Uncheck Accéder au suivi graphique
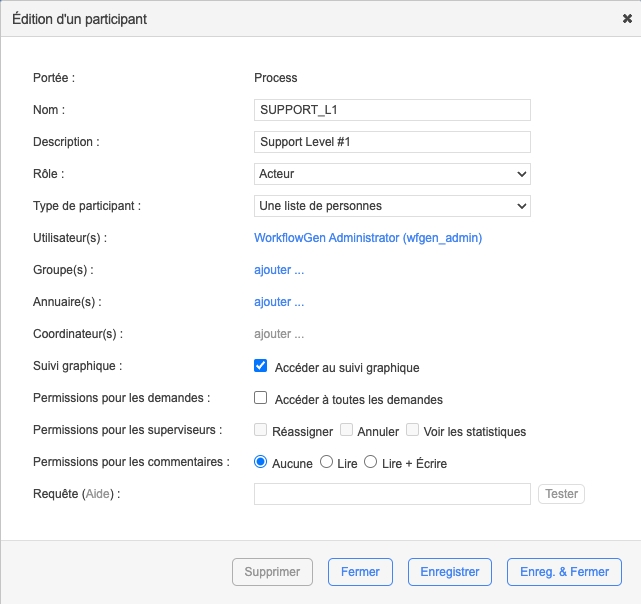This screenshot has width=641, height=604. [261, 366]
